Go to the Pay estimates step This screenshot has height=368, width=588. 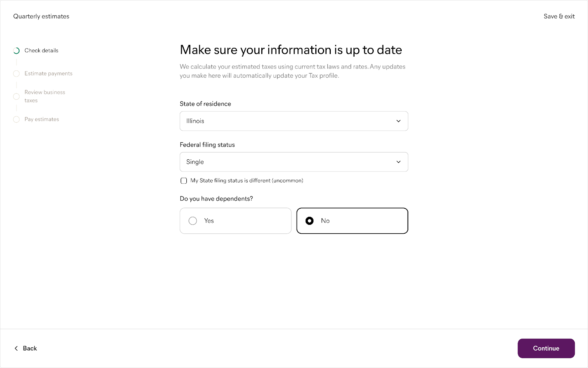(x=42, y=119)
